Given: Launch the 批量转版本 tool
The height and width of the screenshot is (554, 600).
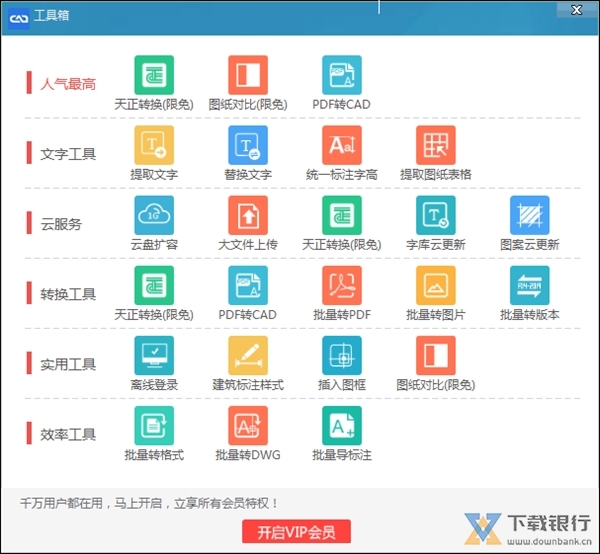Looking at the screenshot, I should 530,285.
